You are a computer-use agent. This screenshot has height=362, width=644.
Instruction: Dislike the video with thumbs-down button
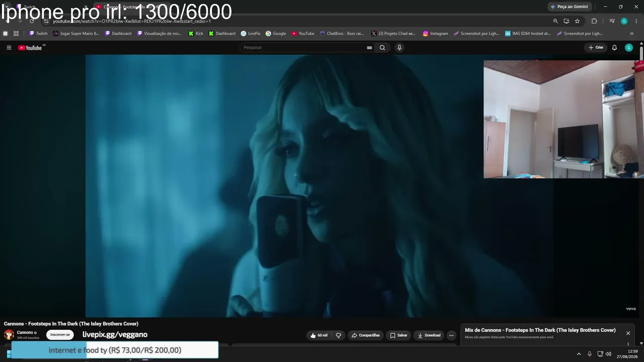(x=339, y=335)
